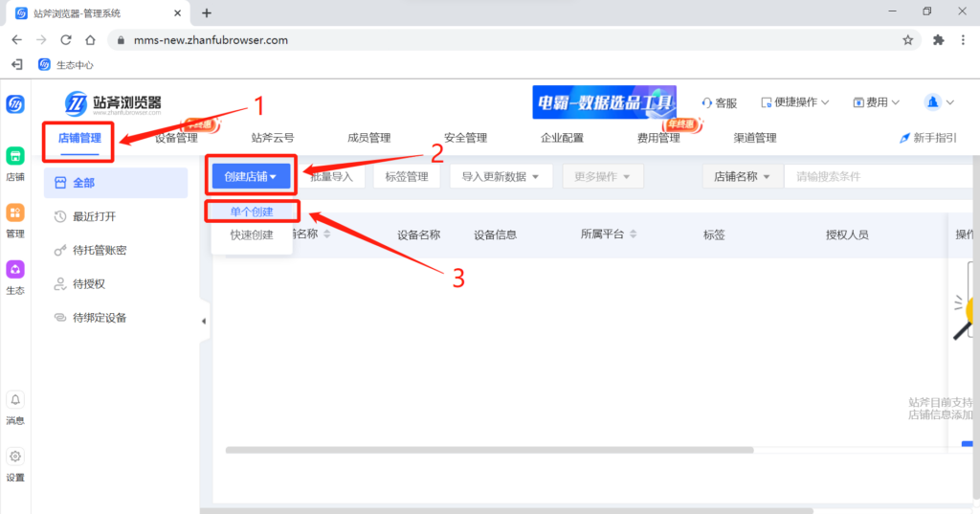Click the browser forward arrow
This screenshot has width=980, height=514.
tap(41, 40)
